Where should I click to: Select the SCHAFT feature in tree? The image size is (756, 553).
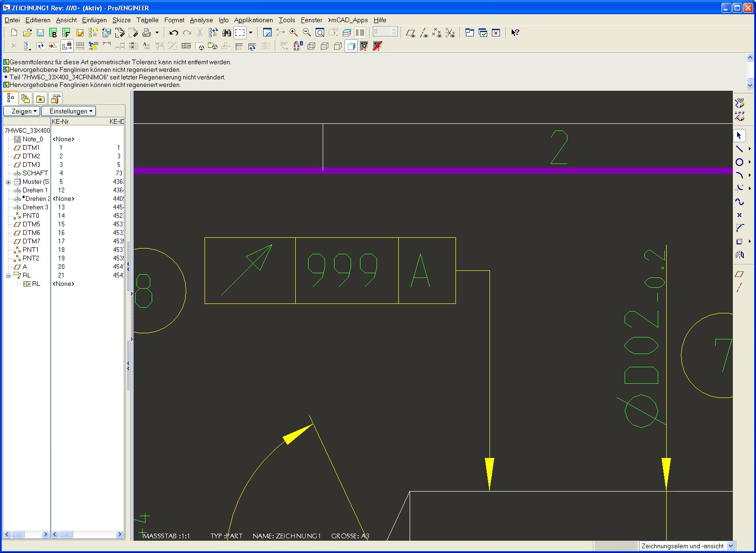[x=35, y=173]
